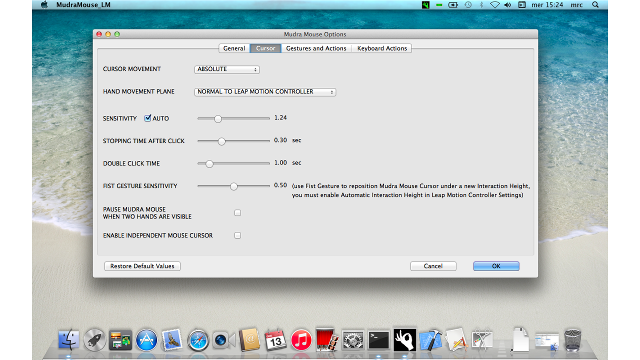Click Double Click Time slider handle
This screenshot has width=640, height=360.
(x=209, y=164)
